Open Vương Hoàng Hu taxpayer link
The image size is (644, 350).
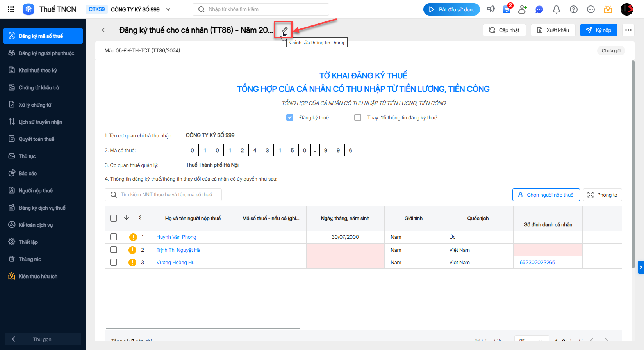tap(176, 263)
